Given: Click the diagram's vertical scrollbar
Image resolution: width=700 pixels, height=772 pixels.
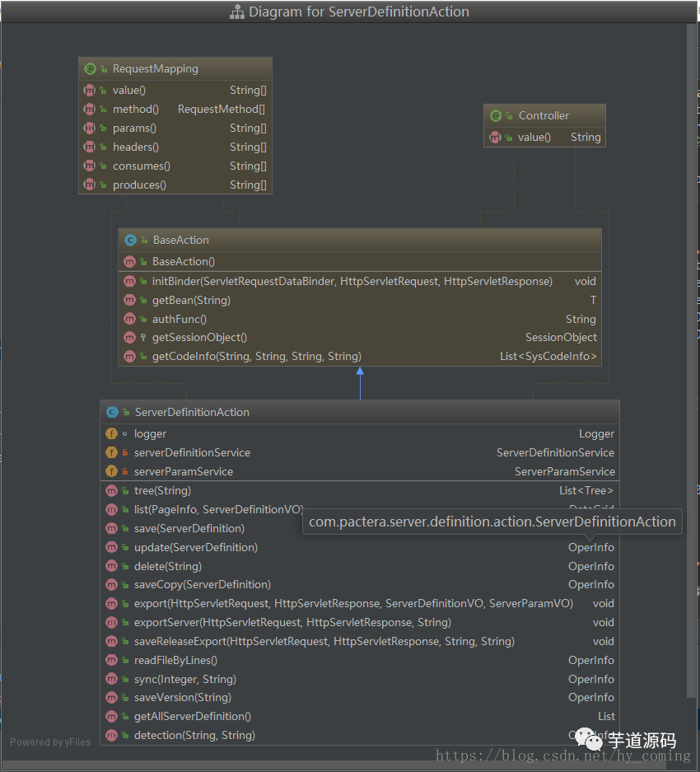Looking at the screenshot, I should point(691,361).
